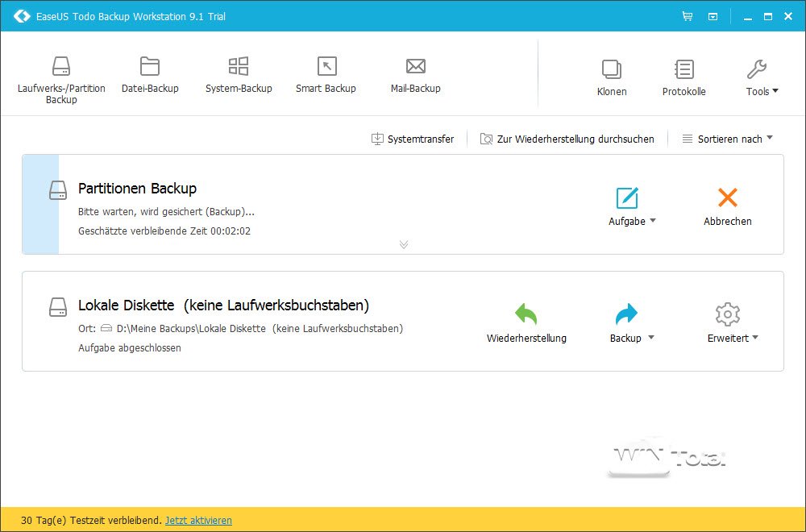Open the shopping cart purchase icon

click(x=688, y=16)
